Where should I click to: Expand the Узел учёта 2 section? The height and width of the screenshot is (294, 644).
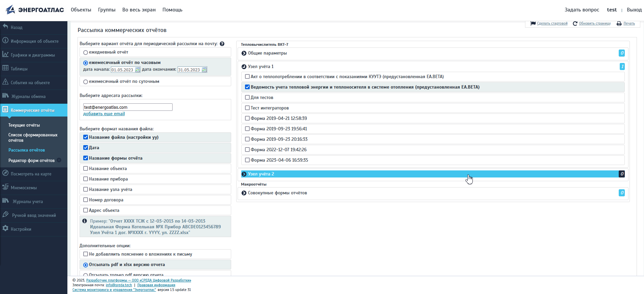click(x=244, y=174)
